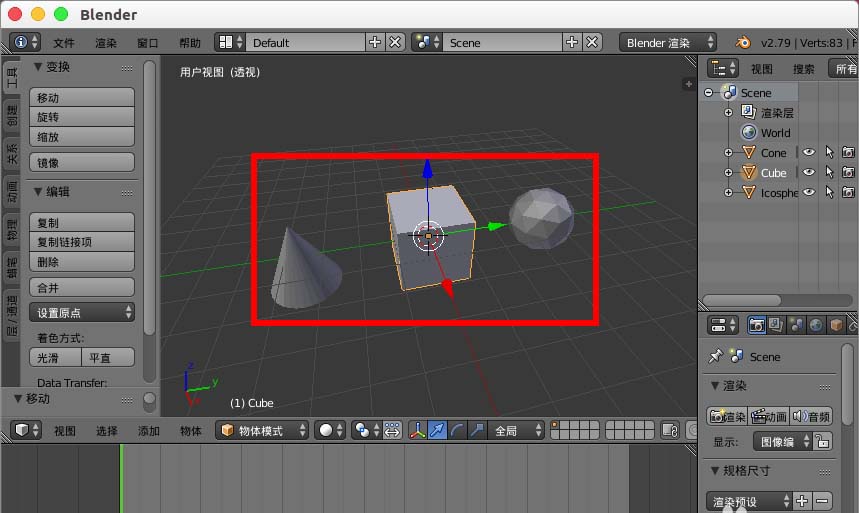Switch to the Render properties tab
Image resolution: width=859 pixels, height=513 pixels.
[757, 325]
